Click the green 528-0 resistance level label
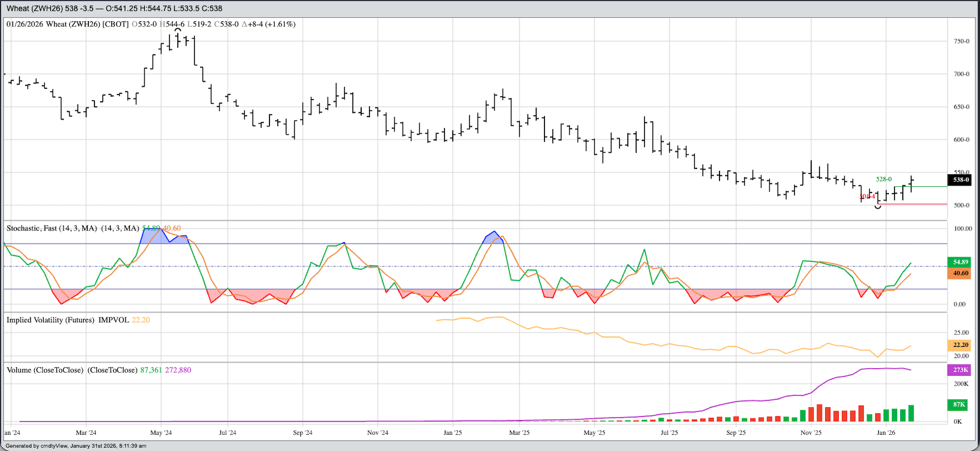This screenshot has height=451, width=980. tap(884, 179)
